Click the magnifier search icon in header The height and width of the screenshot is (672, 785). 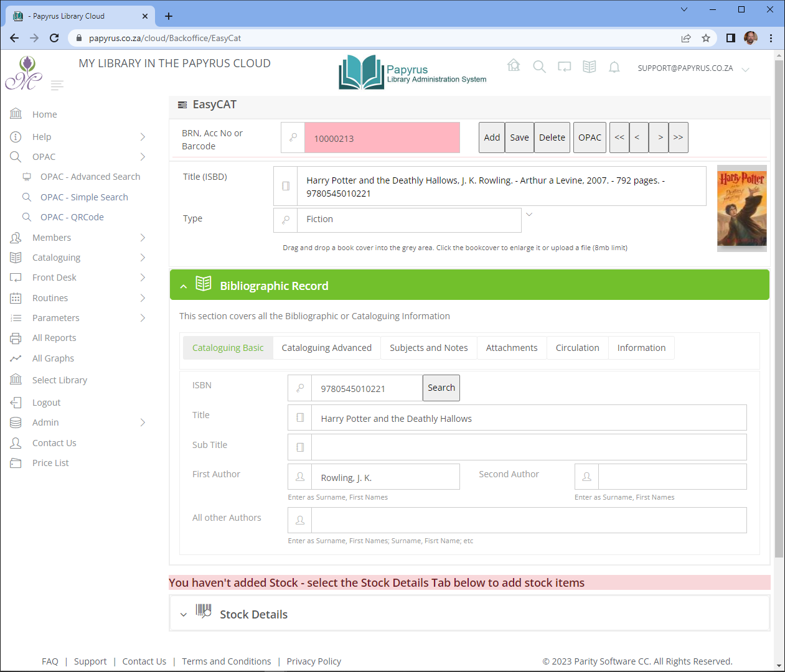click(x=539, y=67)
